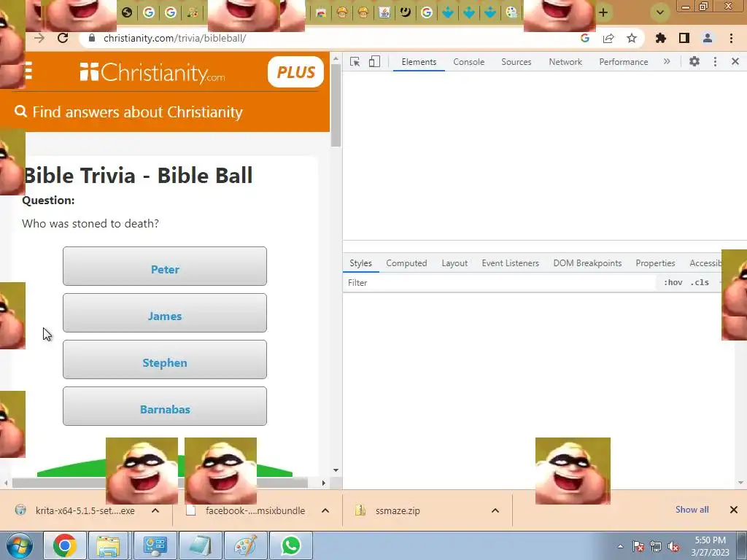Switch to the Sources tab
The height and width of the screenshot is (560, 747).
(516, 62)
